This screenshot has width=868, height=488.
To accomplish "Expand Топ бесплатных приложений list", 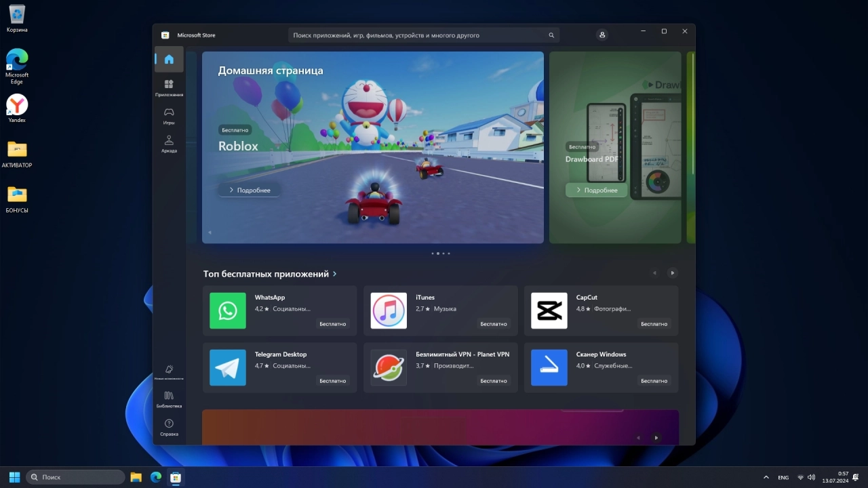I will tap(270, 274).
